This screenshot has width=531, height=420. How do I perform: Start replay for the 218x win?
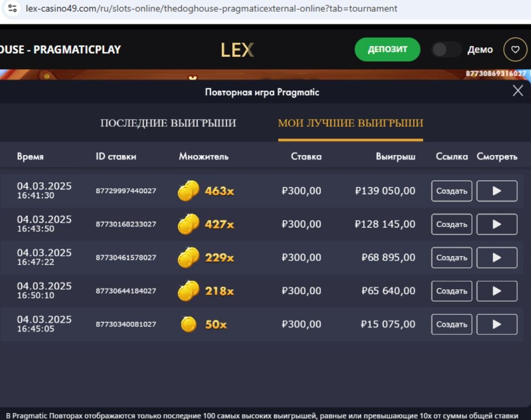496,291
